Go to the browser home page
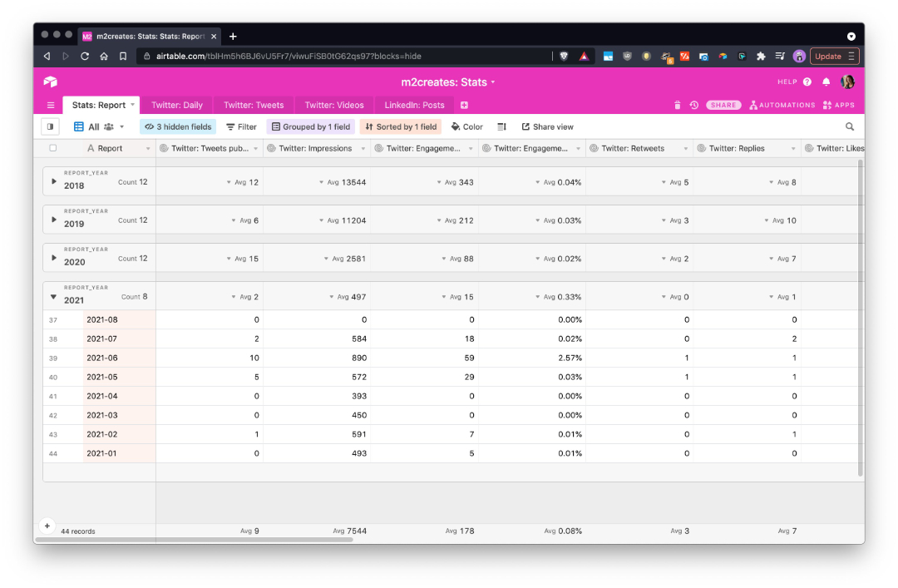898x588 pixels. [x=104, y=57]
